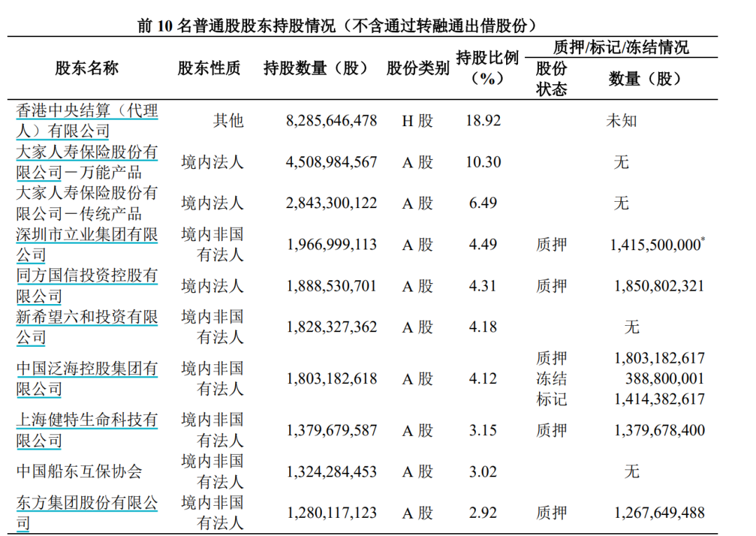Click the 股份状态 sub-header

pos(551,78)
